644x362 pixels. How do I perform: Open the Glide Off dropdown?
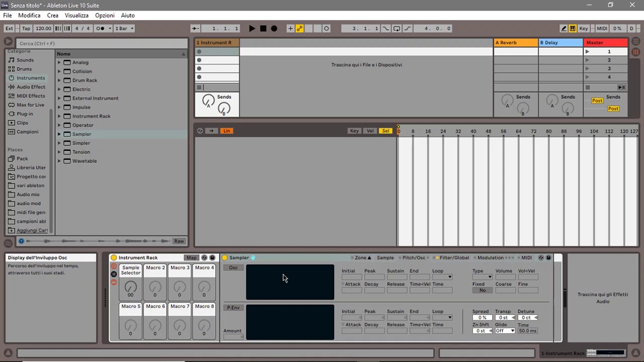pos(506,331)
